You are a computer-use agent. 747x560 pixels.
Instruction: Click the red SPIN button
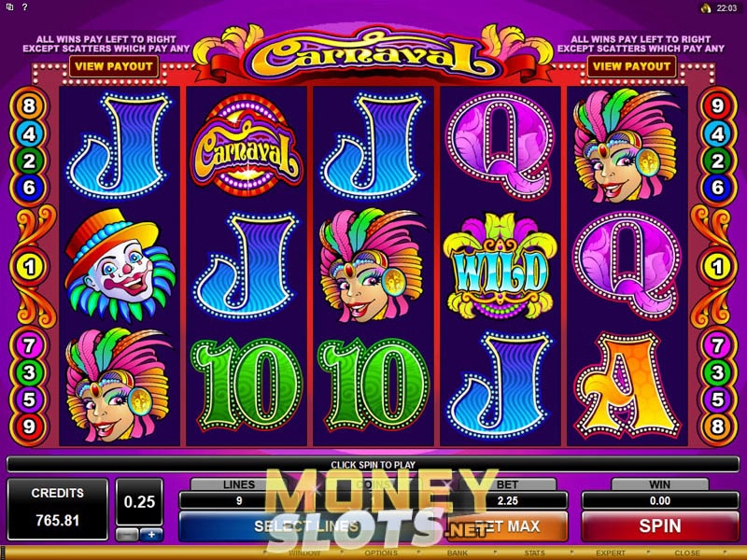click(x=660, y=525)
